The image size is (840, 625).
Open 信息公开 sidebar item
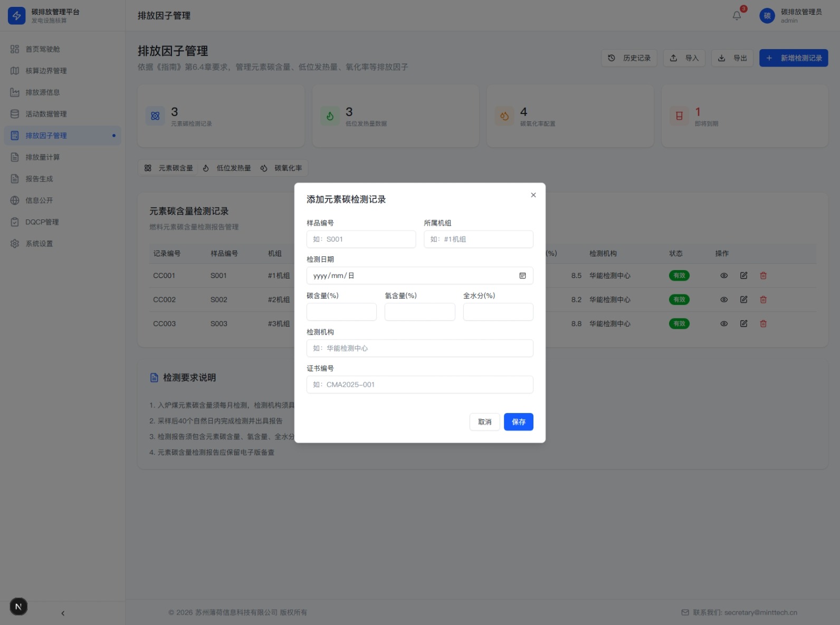pos(62,200)
